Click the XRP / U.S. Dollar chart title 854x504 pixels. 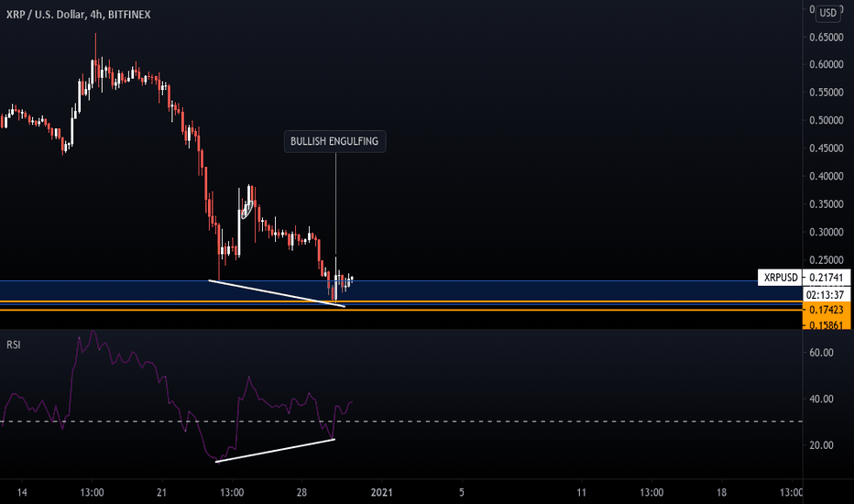tap(79, 15)
